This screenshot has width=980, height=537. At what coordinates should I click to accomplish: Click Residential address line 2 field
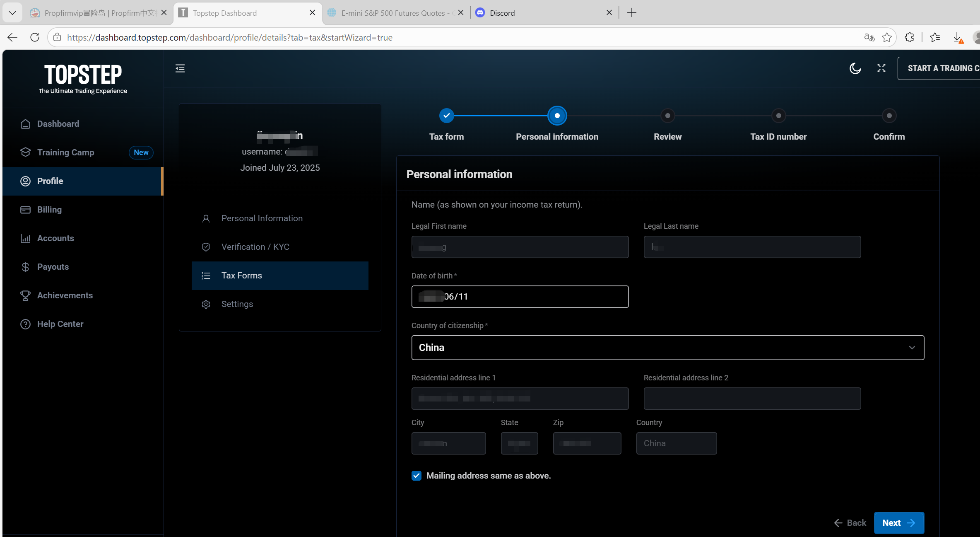pyautogui.click(x=752, y=399)
